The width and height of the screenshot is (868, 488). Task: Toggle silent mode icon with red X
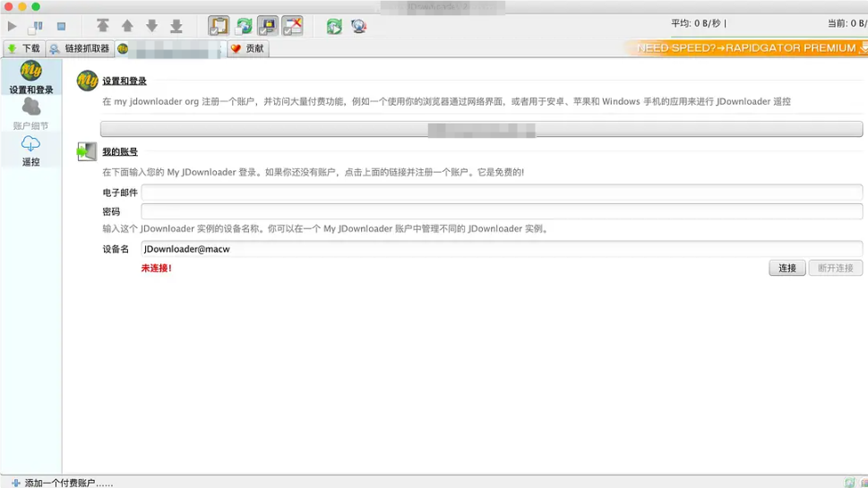tap(293, 26)
